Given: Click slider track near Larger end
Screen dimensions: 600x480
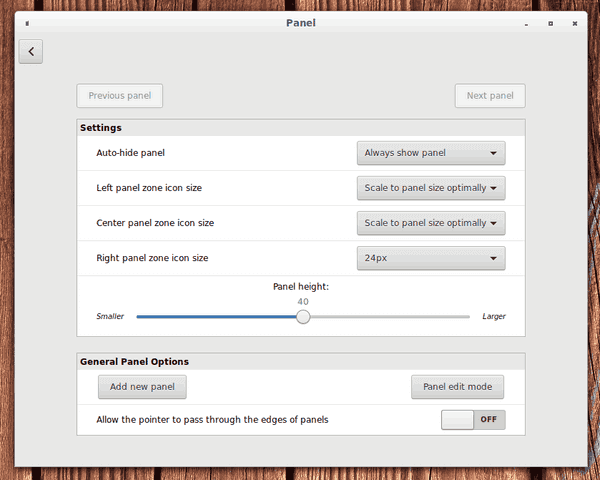Looking at the screenshot, I should click(459, 317).
